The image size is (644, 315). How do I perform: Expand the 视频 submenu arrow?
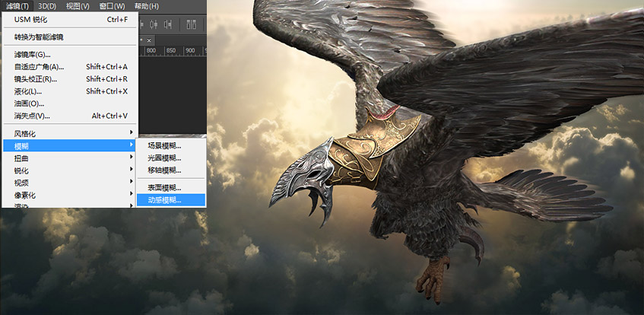tap(132, 181)
